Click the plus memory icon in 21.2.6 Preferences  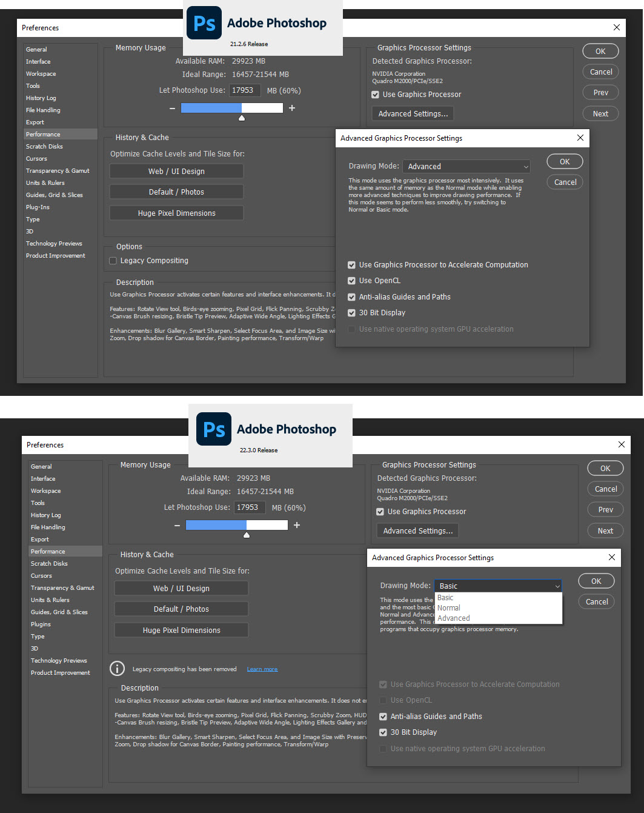292,108
